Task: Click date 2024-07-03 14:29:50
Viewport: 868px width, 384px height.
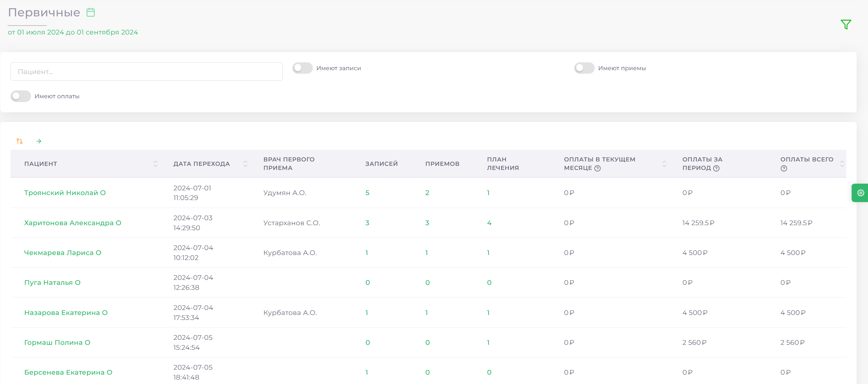Action: [x=193, y=223]
